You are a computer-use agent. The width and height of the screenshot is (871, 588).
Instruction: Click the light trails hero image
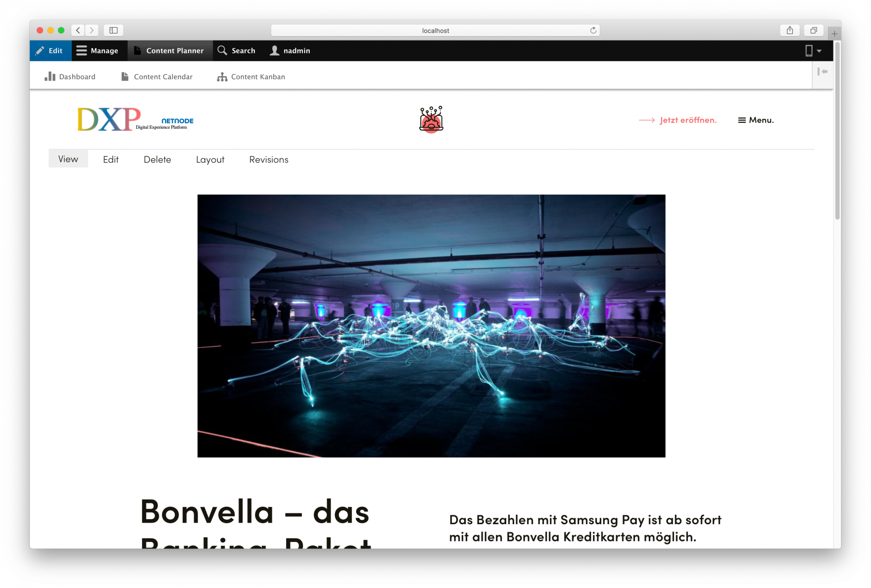(431, 326)
